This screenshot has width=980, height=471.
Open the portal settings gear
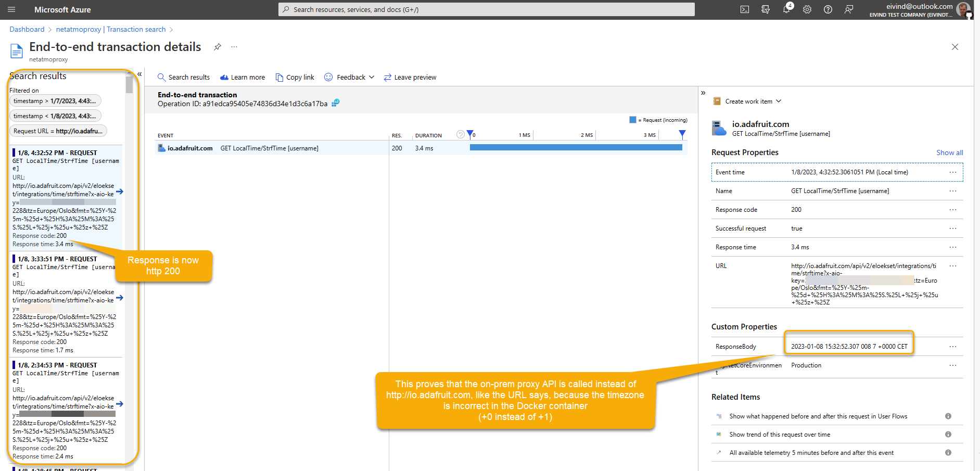[x=807, y=9]
